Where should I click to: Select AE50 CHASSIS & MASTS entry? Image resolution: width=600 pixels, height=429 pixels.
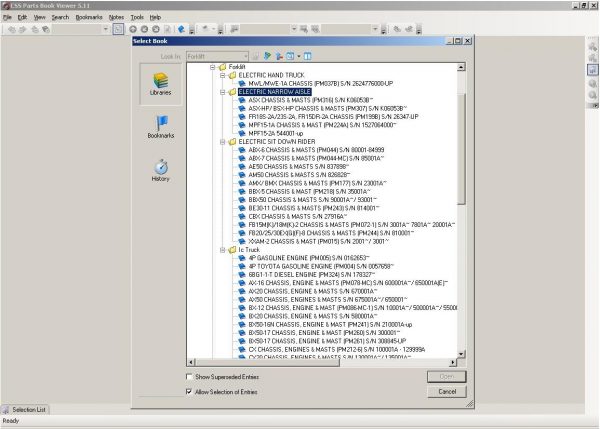(298, 167)
